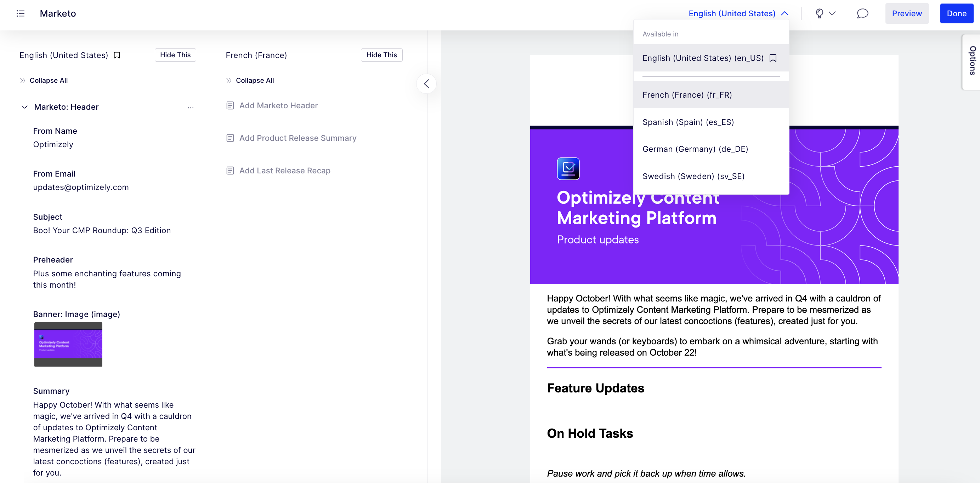Click the Preview button

point(907,14)
